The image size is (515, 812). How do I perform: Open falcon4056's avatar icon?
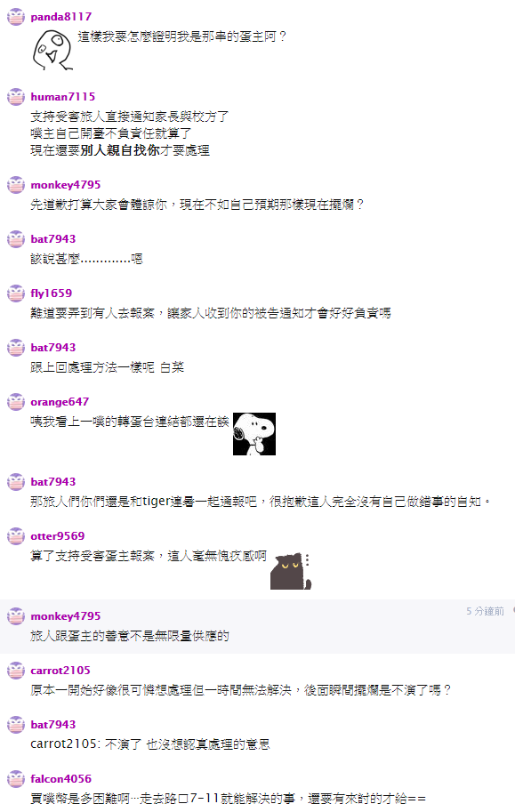pyautogui.click(x=15, y=779)
